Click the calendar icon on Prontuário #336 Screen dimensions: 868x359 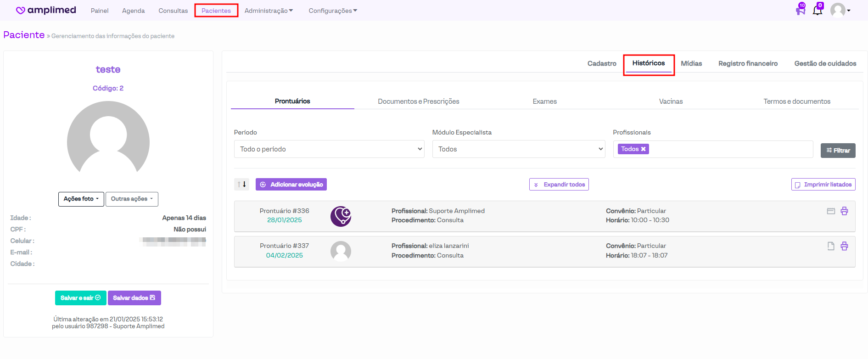tap(831, 211)
